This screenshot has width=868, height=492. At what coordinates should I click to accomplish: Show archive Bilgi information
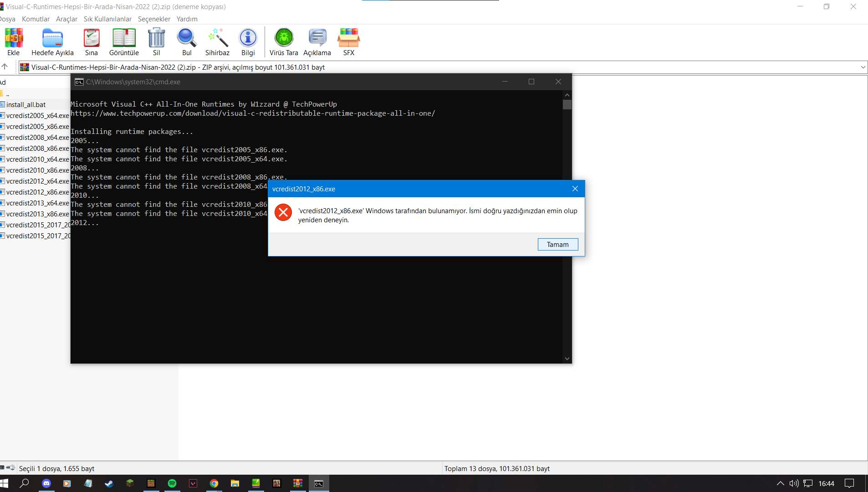[x=248, y=42]
